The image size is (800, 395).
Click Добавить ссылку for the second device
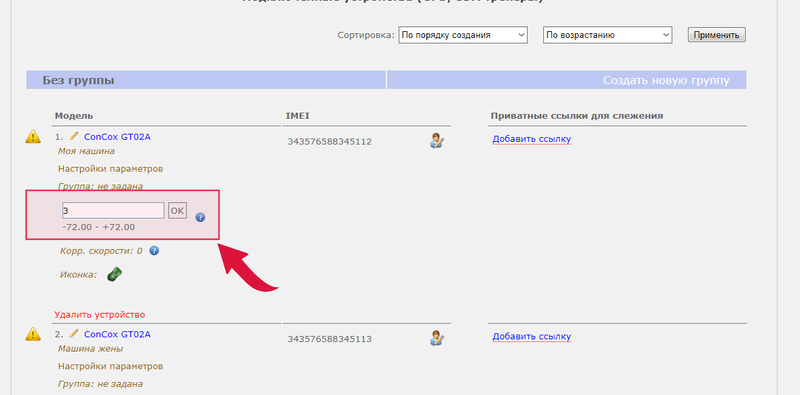(532, 336)
